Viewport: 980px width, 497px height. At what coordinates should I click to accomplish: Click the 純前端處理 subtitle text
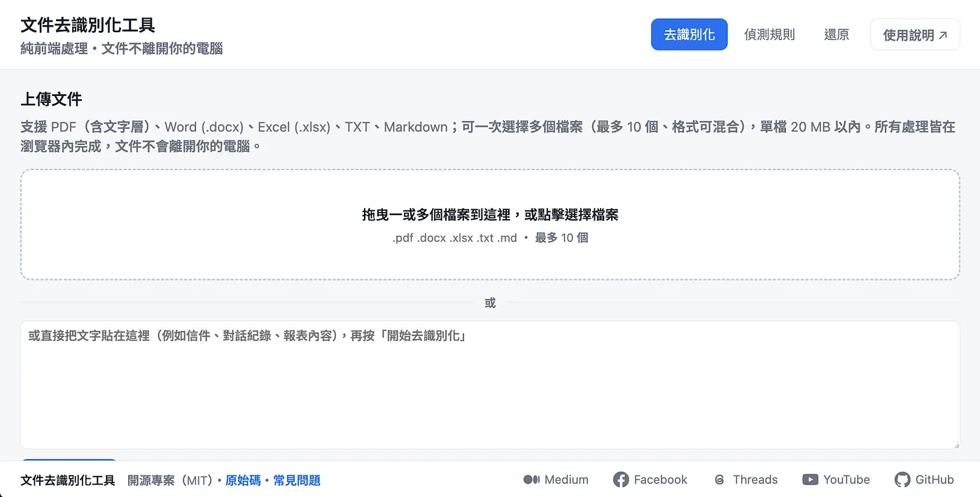(x=54, y=49)
